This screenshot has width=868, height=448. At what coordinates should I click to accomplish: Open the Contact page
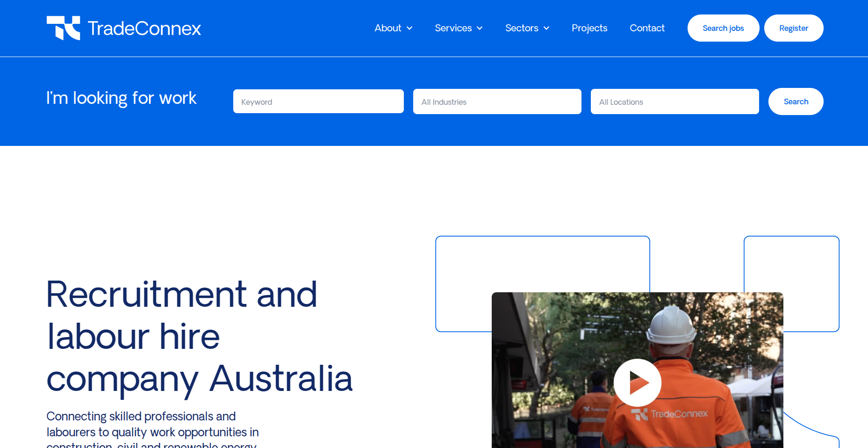(646, 28)
